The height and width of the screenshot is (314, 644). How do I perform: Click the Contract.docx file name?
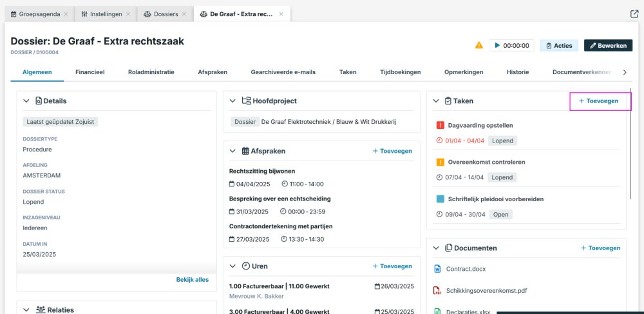pos(466,269)
